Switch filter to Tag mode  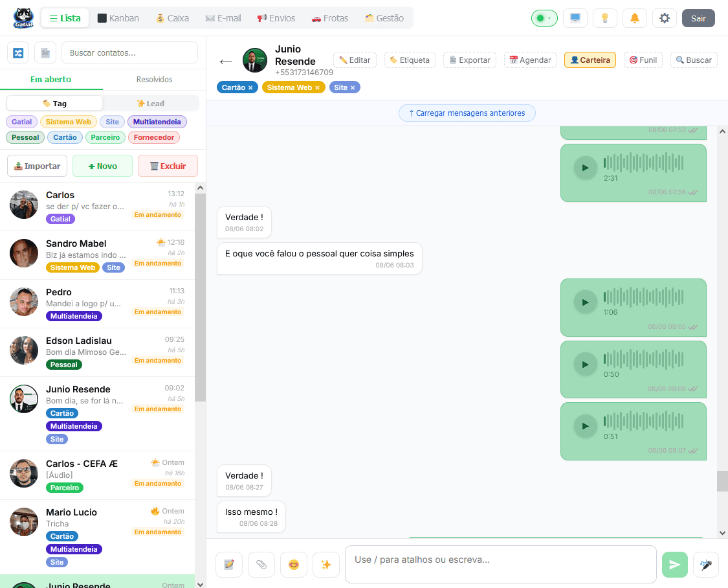55,103
